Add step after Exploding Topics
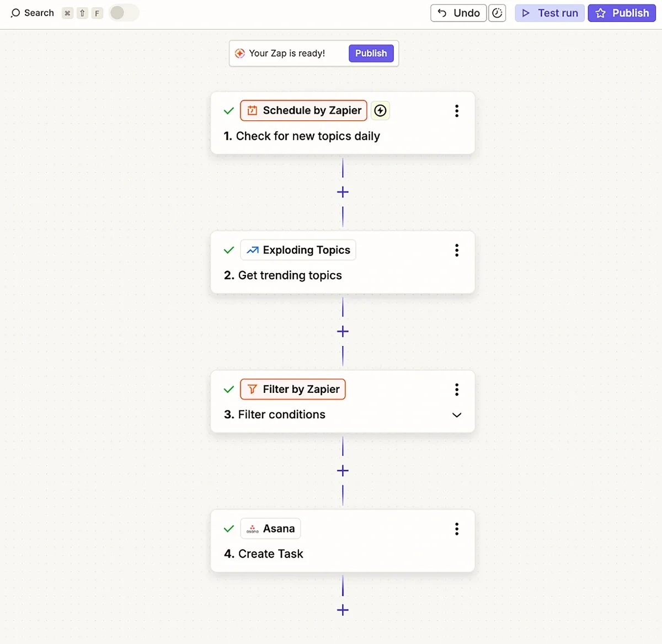The width and height of the screenshot is (662, 644). (x=343, y=331)
